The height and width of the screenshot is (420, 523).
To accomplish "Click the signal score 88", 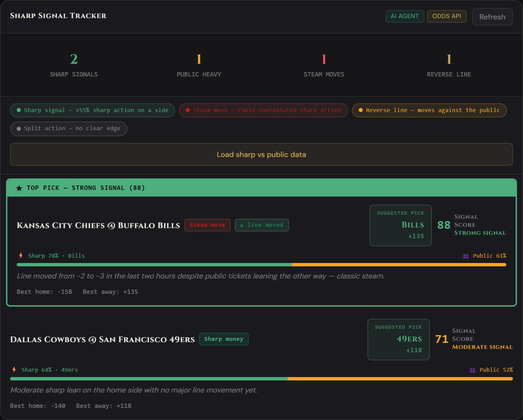I will [444, 225].
